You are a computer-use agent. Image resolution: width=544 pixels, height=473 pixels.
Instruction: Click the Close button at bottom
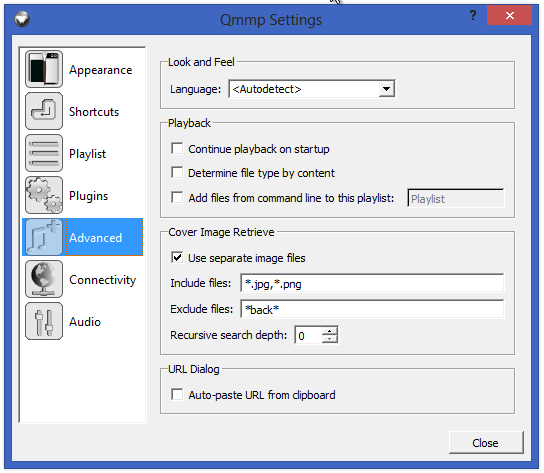pyautogui.click(x=486, y=442)
